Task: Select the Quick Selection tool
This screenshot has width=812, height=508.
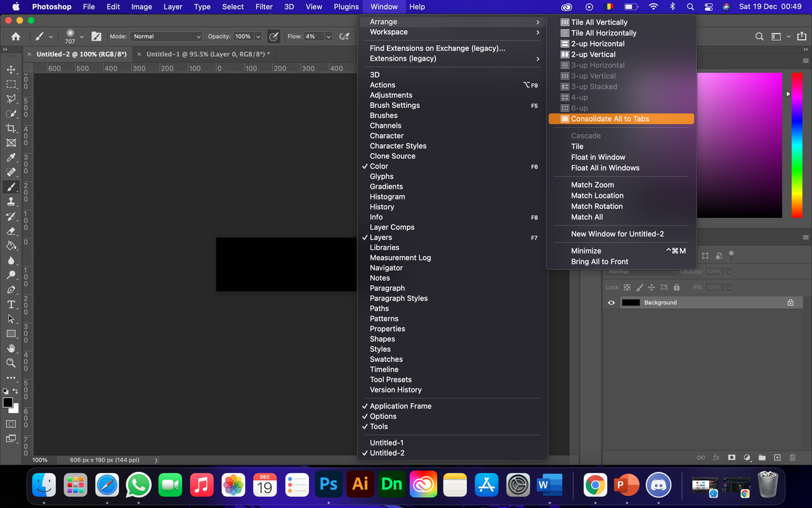Action: tap(11, 114)
